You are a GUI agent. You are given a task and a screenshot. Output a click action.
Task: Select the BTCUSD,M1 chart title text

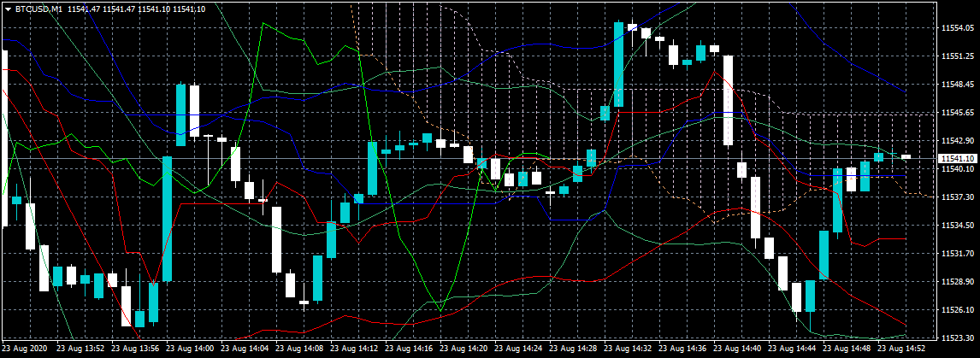38,9
